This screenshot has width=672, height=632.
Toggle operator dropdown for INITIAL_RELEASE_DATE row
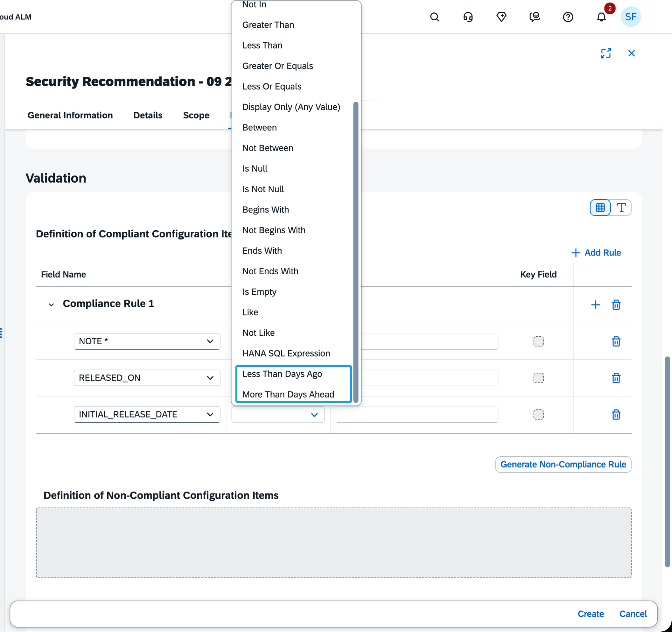click(x=314, y=415)
